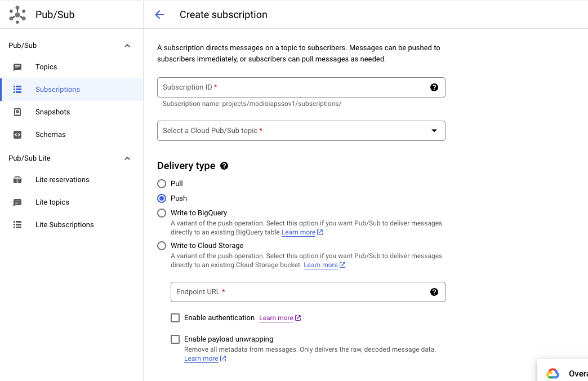Screen dimensions: 588x381
Task: Click the Lite Subscriptions list icon
Action: 17,224
